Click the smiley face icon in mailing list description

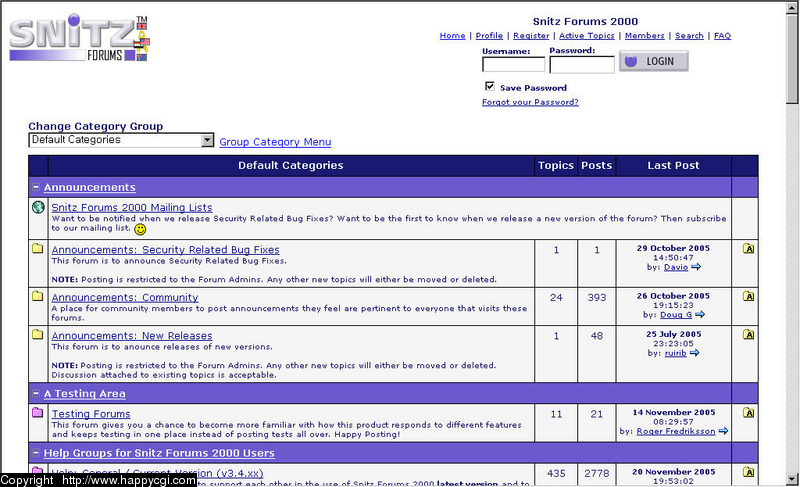(140, 229)
